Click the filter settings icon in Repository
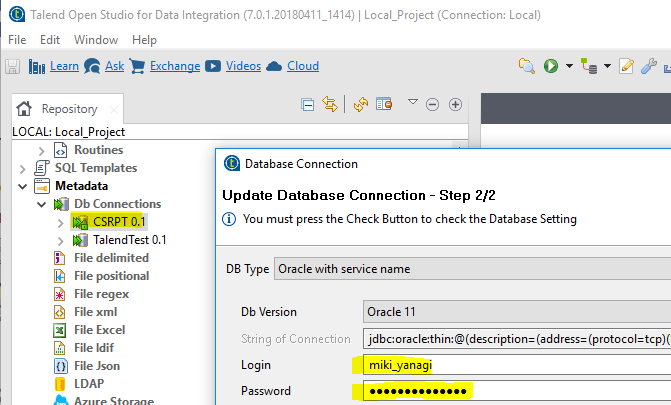The height and width of the screenshot is (405, 671). pyautogui.click(x=384, y=104)
